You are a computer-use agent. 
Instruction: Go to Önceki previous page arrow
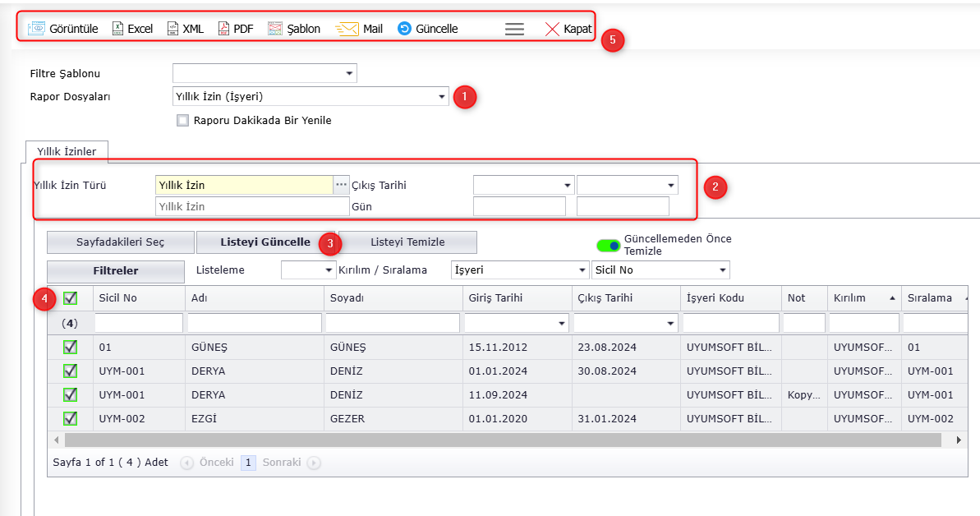[186, 463]
